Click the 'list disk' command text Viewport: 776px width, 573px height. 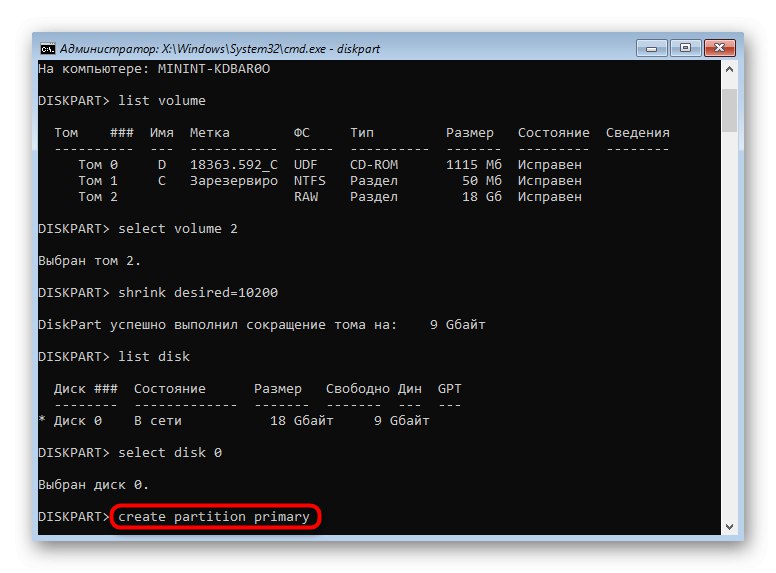coord(154,356)
